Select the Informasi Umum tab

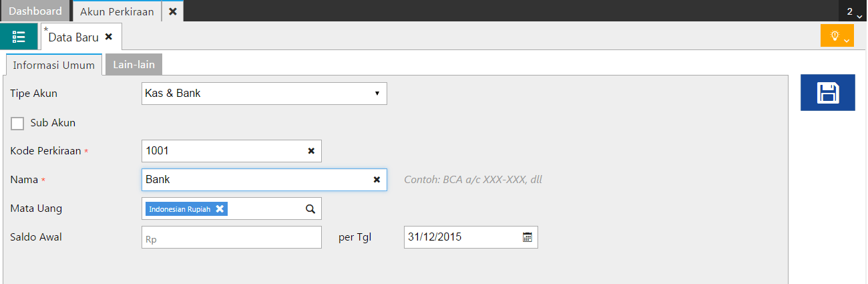53,65
